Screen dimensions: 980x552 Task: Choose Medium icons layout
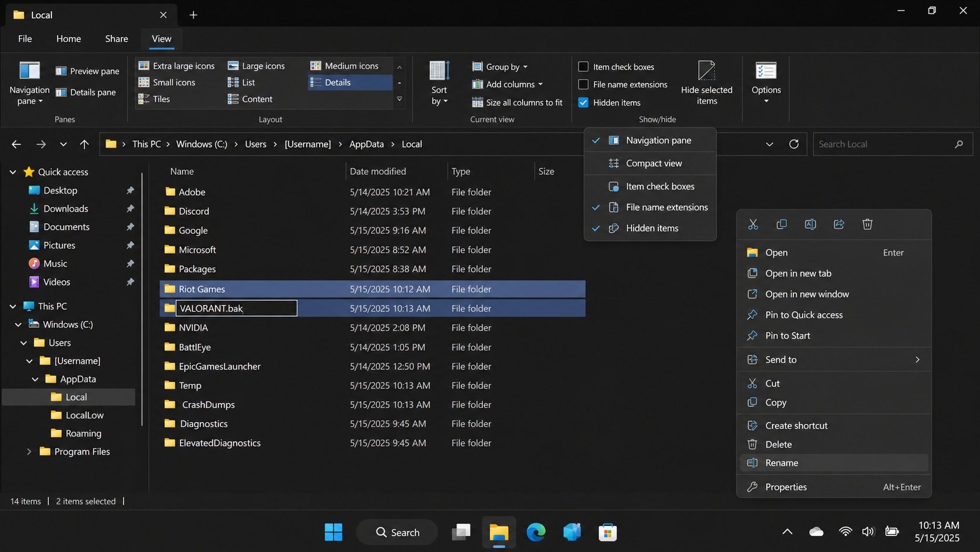(x=345, y=66)
